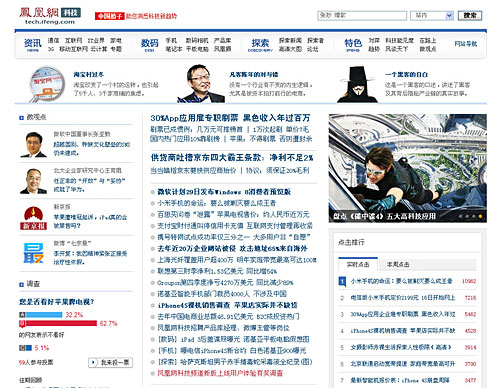Open article 微软计划29日发布Windows 8消费者预览版
Image resolution: width=500 pixels, height=388 pixels.
point(224,192)
